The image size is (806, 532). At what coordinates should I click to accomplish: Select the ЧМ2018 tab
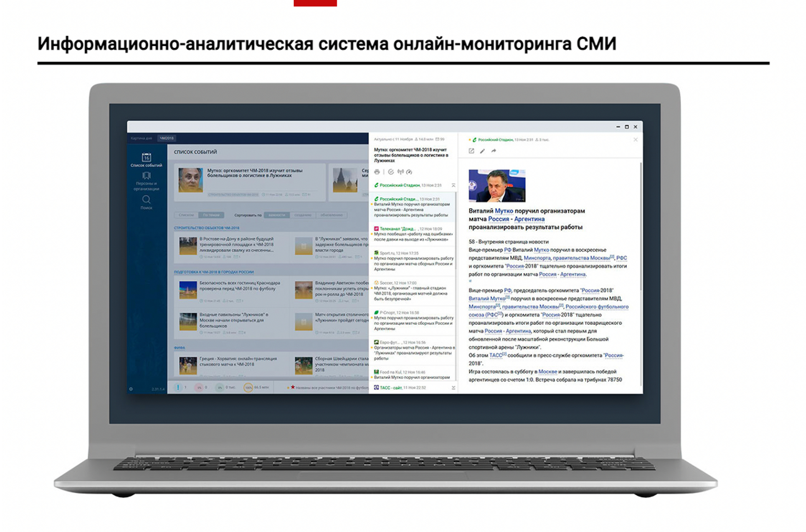click(166, 138)
